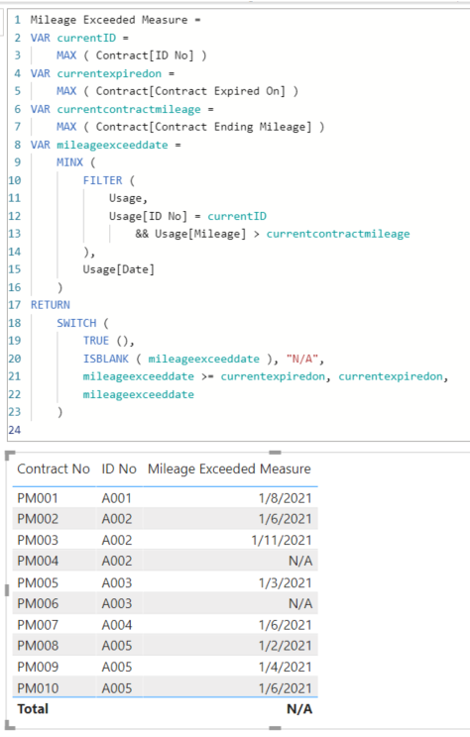The height and width of the screenshot is (737, 470).
Task: Select the PM009 contract cell
Action: click(x=38, y=667)
